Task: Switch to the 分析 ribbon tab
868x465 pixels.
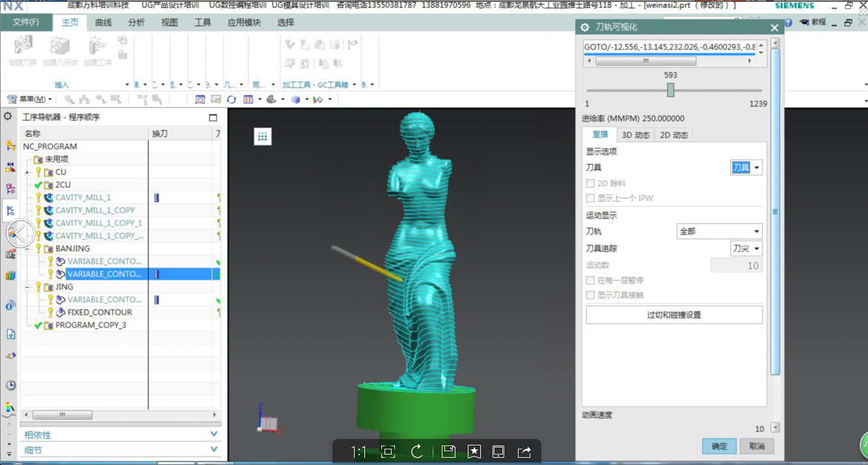Action: (137, 22)
